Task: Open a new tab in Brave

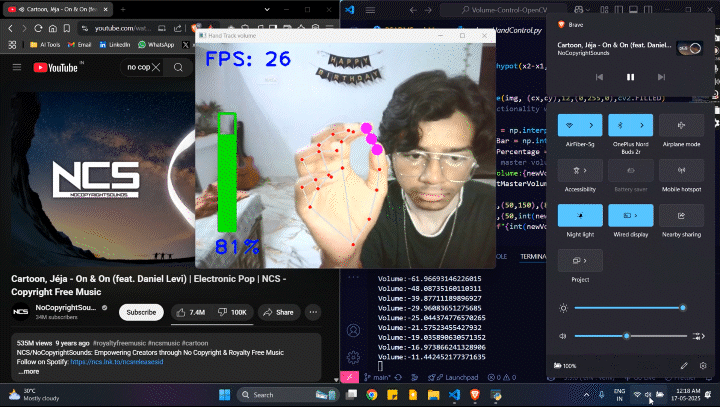Action: click(123, 9)
